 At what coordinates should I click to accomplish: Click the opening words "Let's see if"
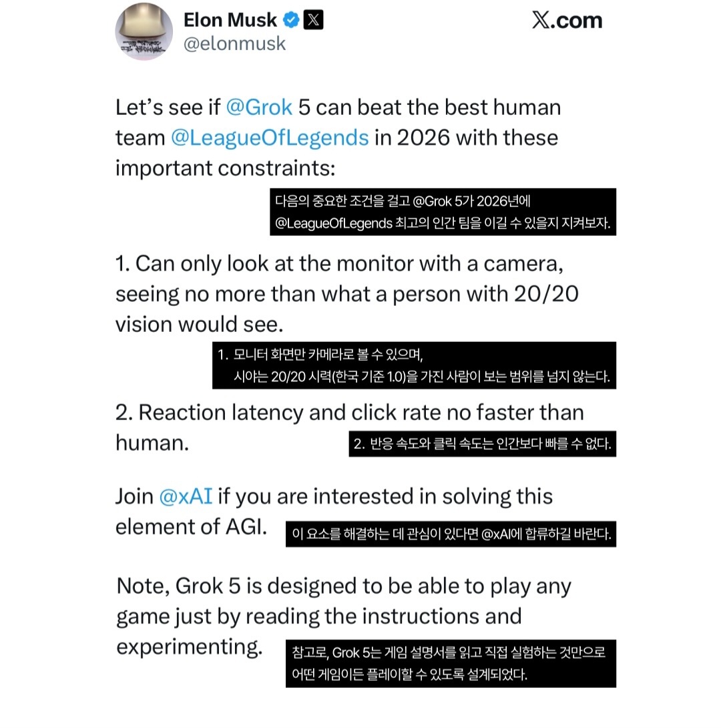click(168, 108)
